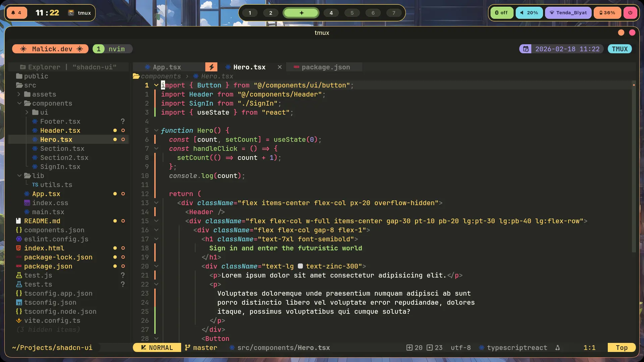The height and width of the screenshot is (362, 644).
Task: Expand the assets folder
Action: (19, 94)
